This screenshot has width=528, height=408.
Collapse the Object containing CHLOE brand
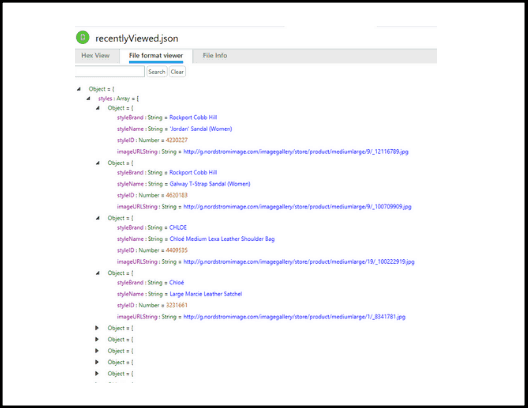pos(98,218)
